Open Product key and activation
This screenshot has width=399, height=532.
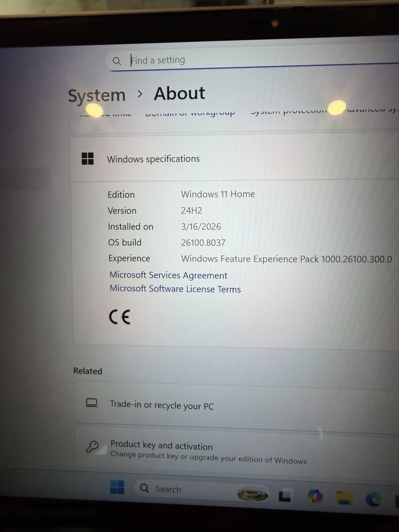(x=237, y=451)
